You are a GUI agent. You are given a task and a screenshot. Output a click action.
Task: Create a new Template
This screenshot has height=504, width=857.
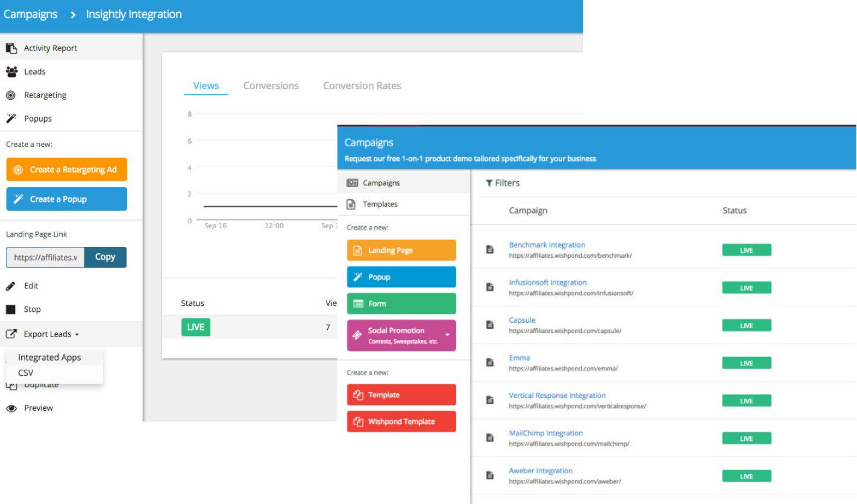point(401,395)
